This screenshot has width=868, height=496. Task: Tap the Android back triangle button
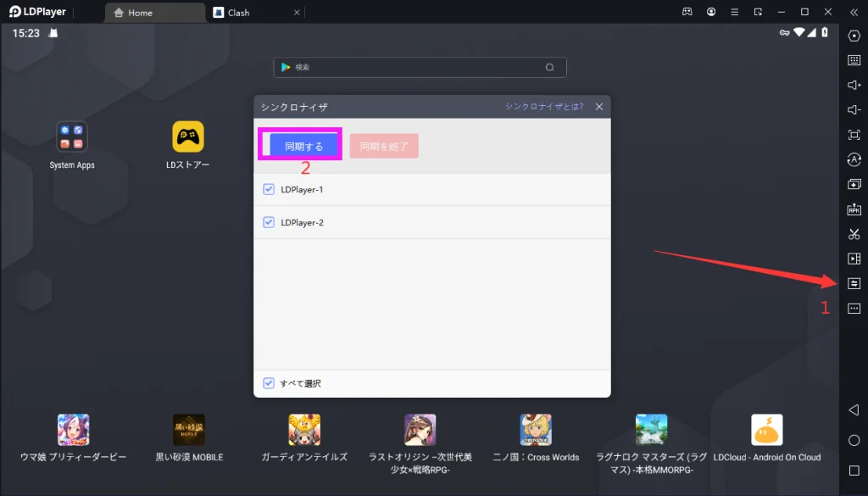854,410
